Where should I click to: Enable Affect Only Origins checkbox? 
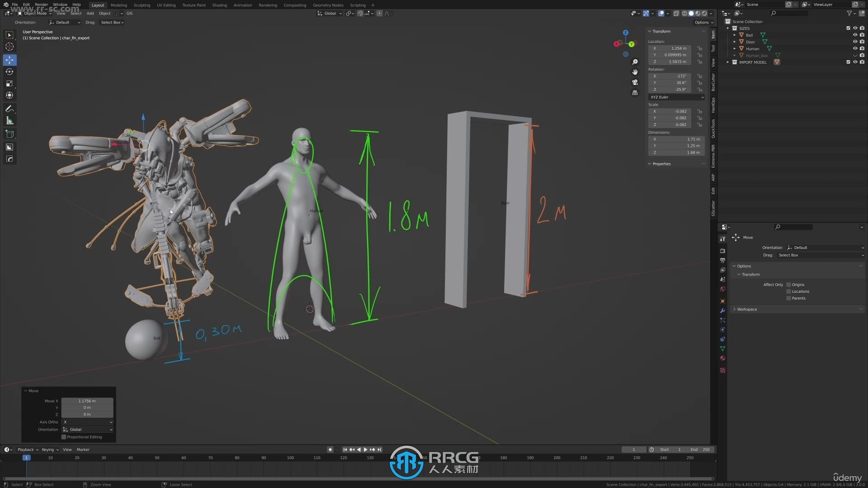click(788, 284)
